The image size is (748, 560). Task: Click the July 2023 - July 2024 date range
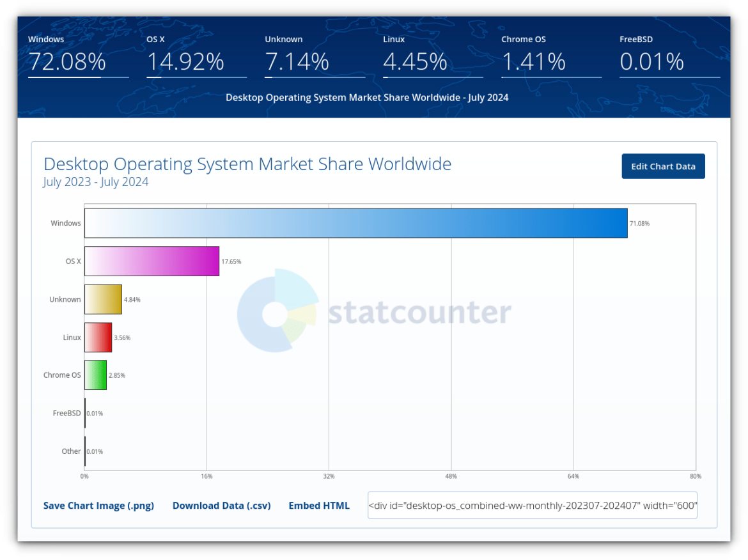[x=96, y=182]
